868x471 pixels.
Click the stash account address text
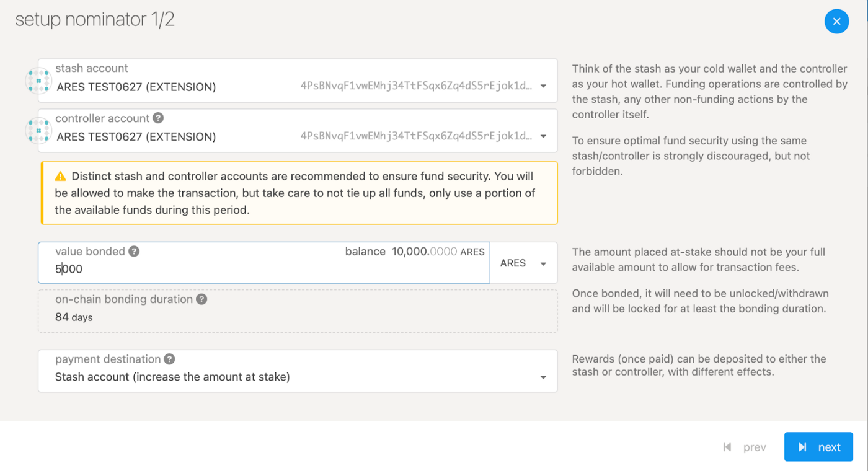[416, 86]
